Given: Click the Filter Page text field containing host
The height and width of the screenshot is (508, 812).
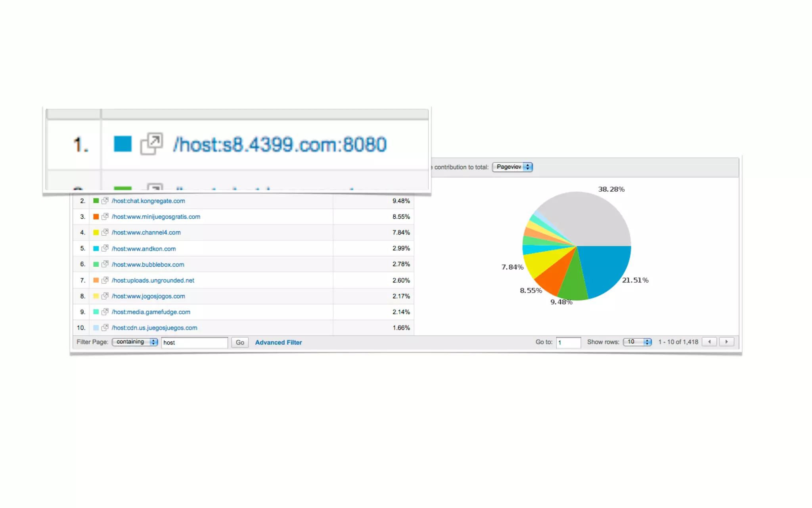Looking at the screenshot, I should (x=194, y=343).
